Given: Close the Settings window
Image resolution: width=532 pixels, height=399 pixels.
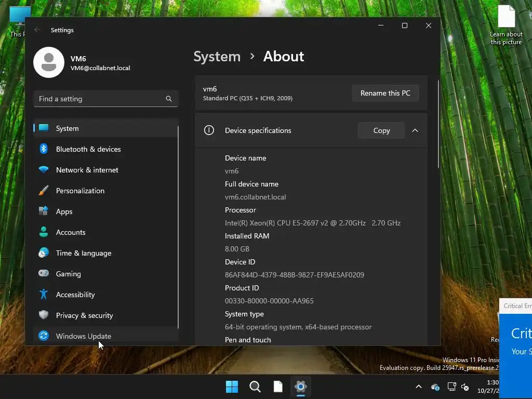Looking at the screenshot, I should coord(429,25).
